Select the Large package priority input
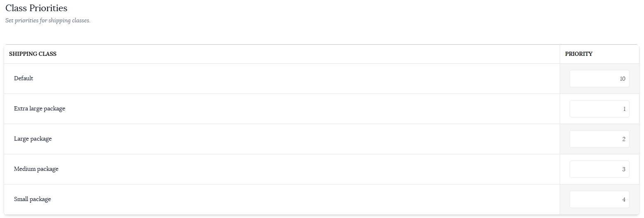644x218 pixels. pyautogui.click(x=599, y=139)
